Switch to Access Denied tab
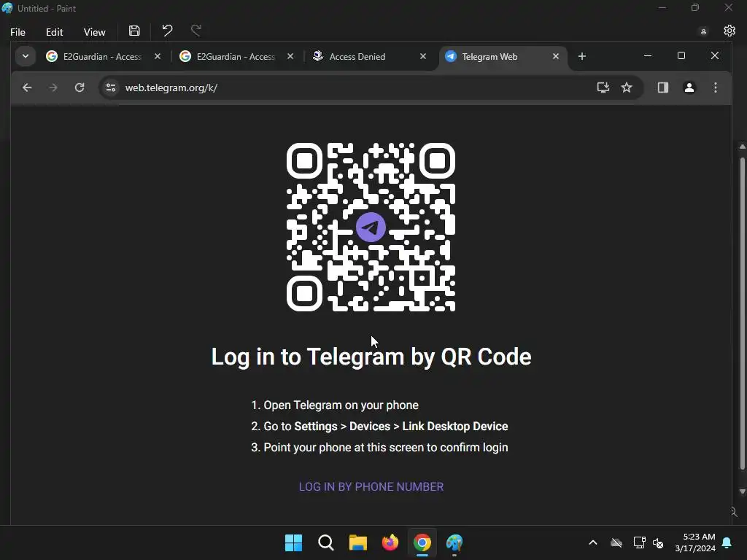The image size is (747, 560). [x=357, y=57]
